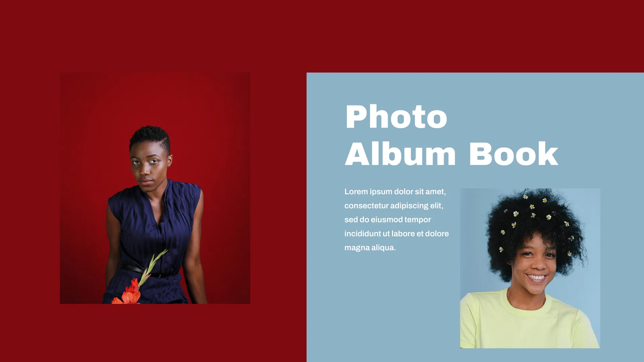Place cursor in "Lorem ipsum dolor sit amet" line
Image resolution: width=644 pixels, height=362 pixels.
tap(395, 192)
